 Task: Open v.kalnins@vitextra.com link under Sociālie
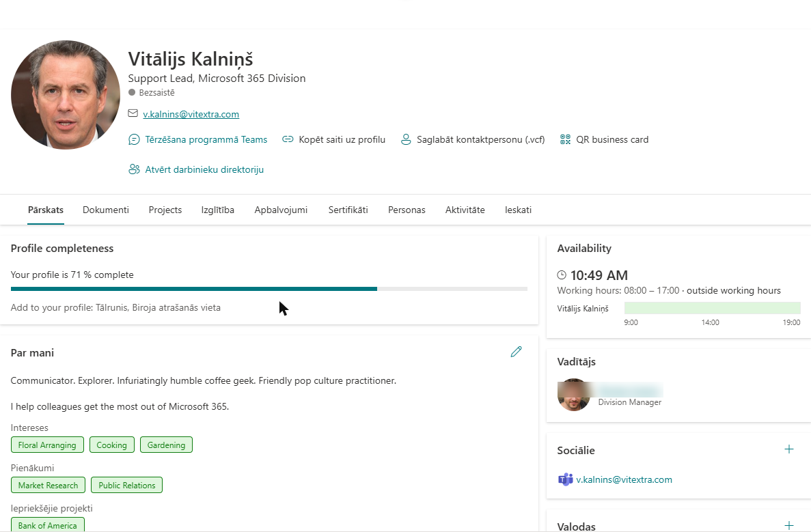[624, 479]
